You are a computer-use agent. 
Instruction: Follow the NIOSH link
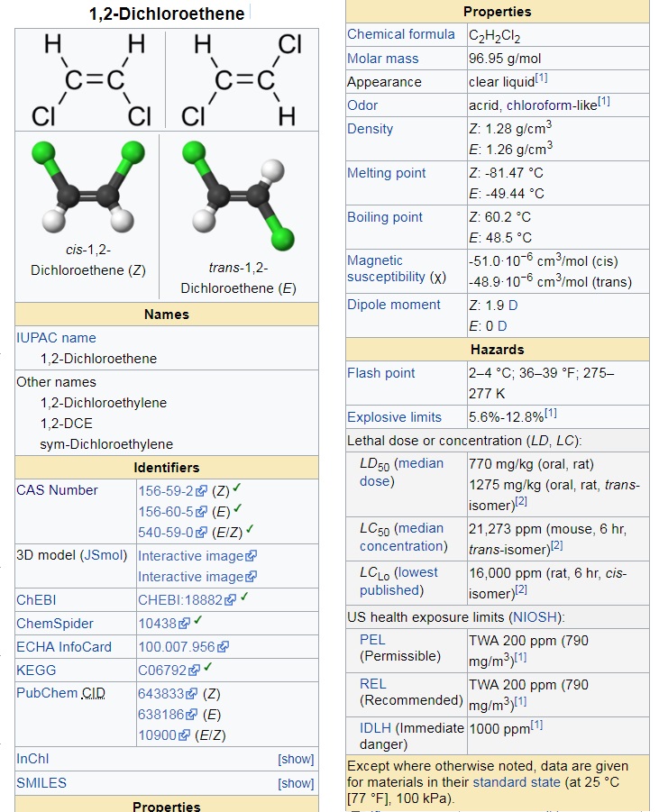point(535,617)
